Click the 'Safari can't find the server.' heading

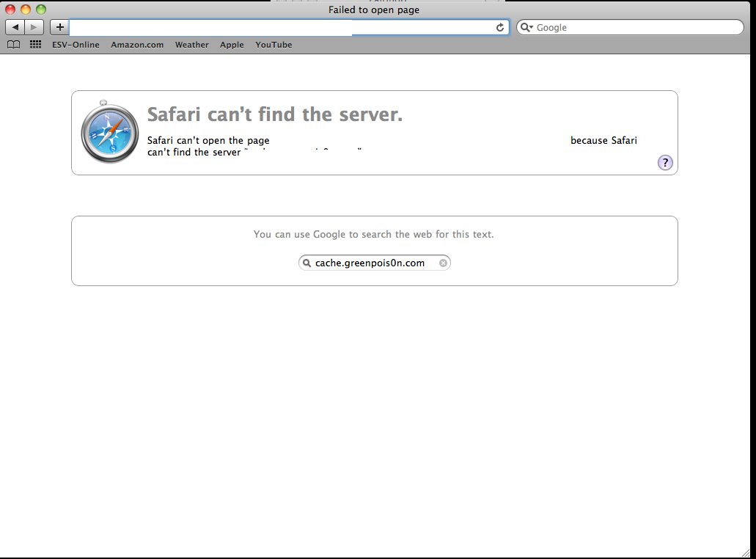[x=275, y=114]
